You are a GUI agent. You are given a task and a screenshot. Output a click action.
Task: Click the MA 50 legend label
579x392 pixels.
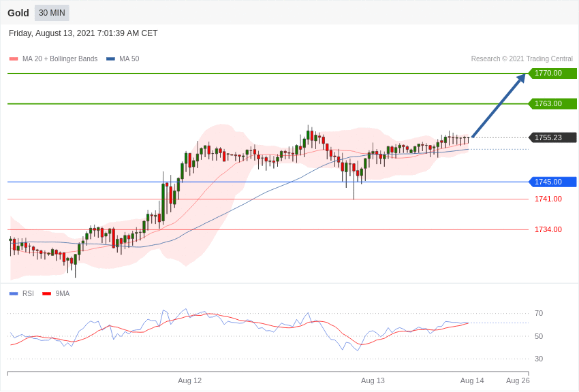point(129,59)
